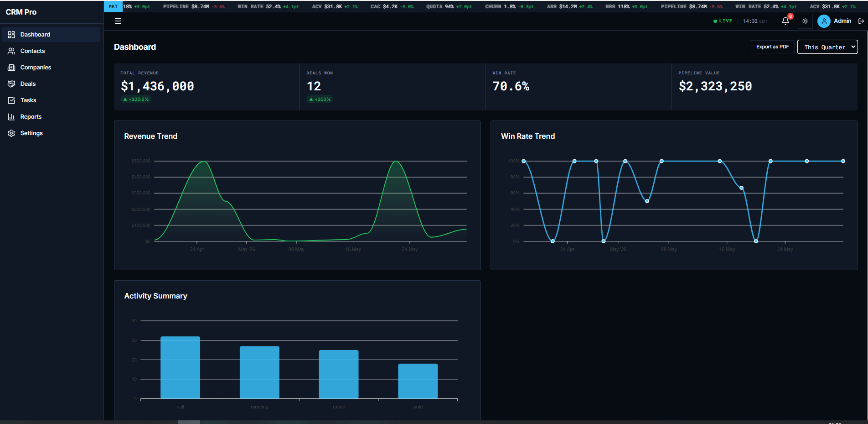Click the Deals handshake icon

tap(11, 84)
